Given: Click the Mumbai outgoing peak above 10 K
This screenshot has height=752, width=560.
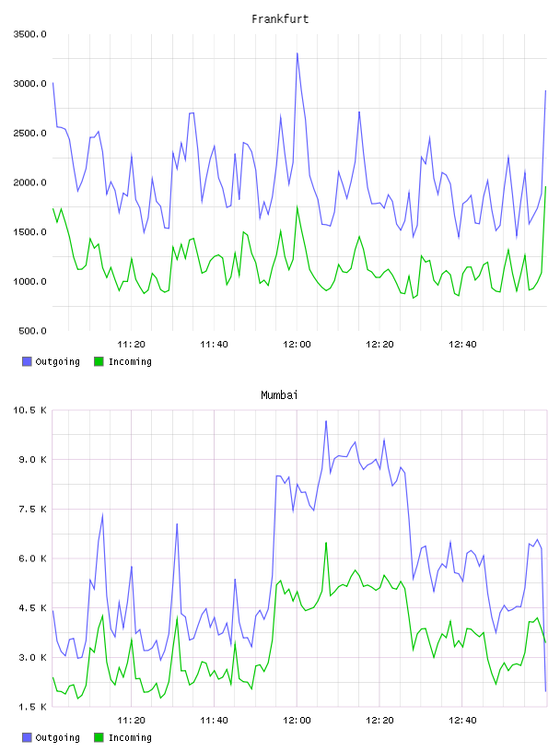Looking at the screenshot, I should pyautogui.click(x=326, y=421).
